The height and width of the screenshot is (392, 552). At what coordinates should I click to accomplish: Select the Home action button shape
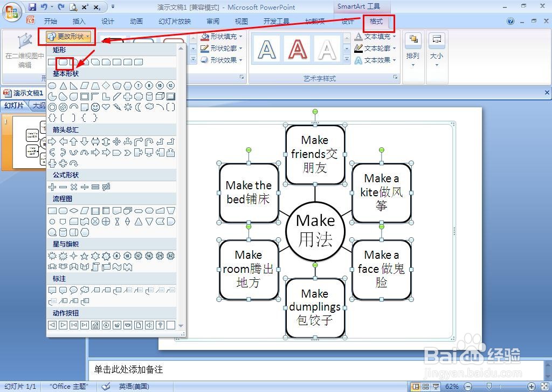click(95, 325)
